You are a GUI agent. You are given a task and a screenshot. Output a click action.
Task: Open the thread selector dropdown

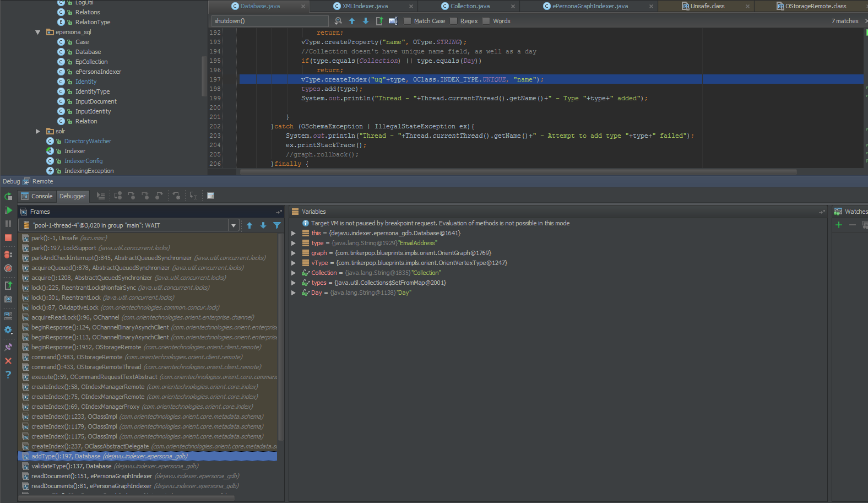point(234,225)
